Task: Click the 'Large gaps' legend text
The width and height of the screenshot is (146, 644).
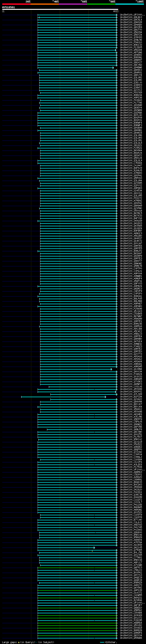Action: click(x=10, y=642)
